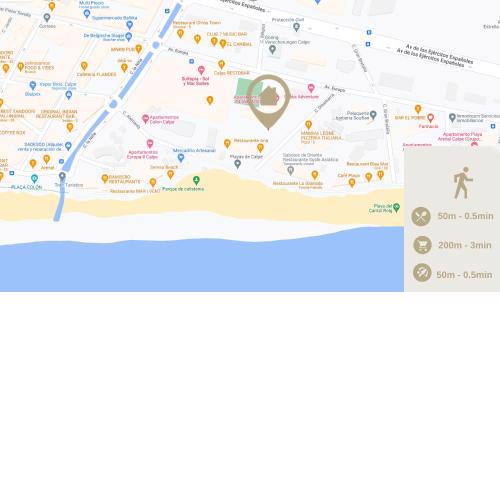Open the Protección Civil pin
Screen dimensions: 500x500
point(296,27)
